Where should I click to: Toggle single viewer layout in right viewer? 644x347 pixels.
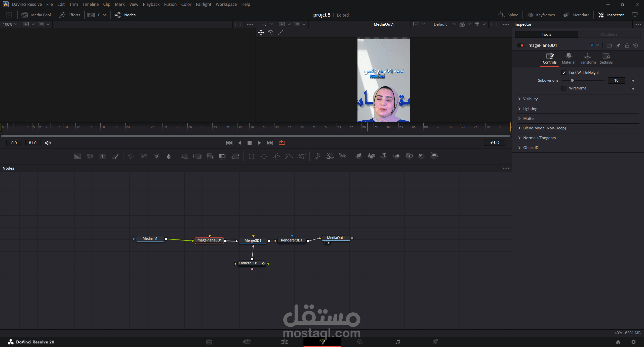point(494,24)
